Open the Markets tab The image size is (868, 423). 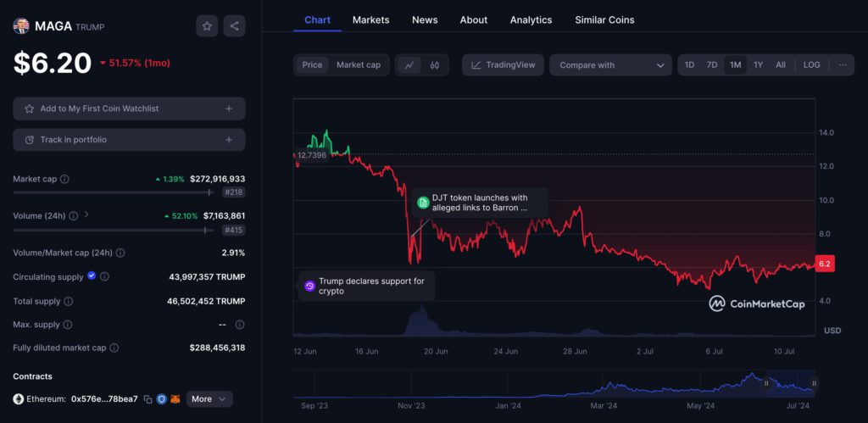pos(371,20)
